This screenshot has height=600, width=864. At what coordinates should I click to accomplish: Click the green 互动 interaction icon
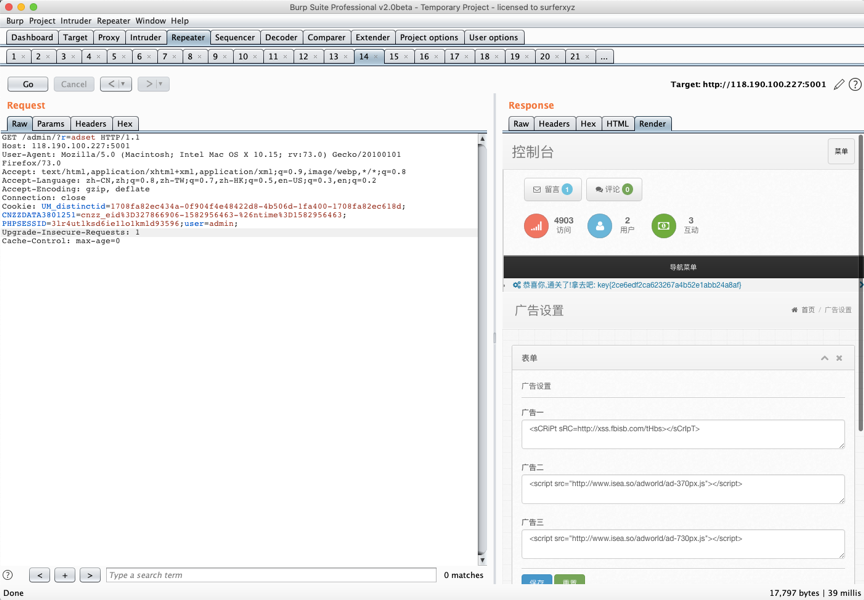[x=663, y=226]
